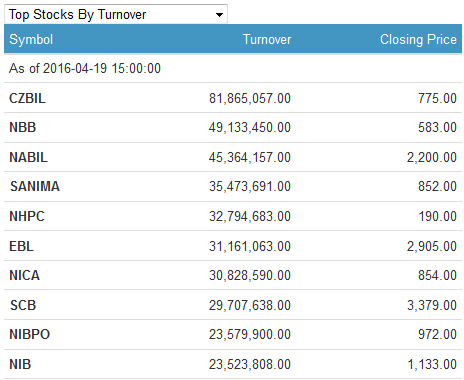Image resolution: width=464 pixels, height=380 pixels.
Task: Select closing price 854.00
Action: click(437, 275)
